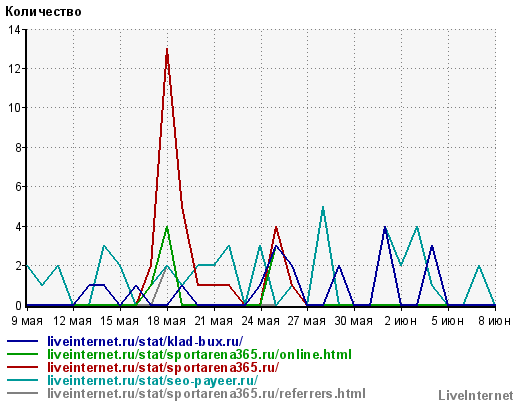Click the gray legend line swatch
Image resolution: width=520 pixels, height=405 pixels.
tap(22, 393)
